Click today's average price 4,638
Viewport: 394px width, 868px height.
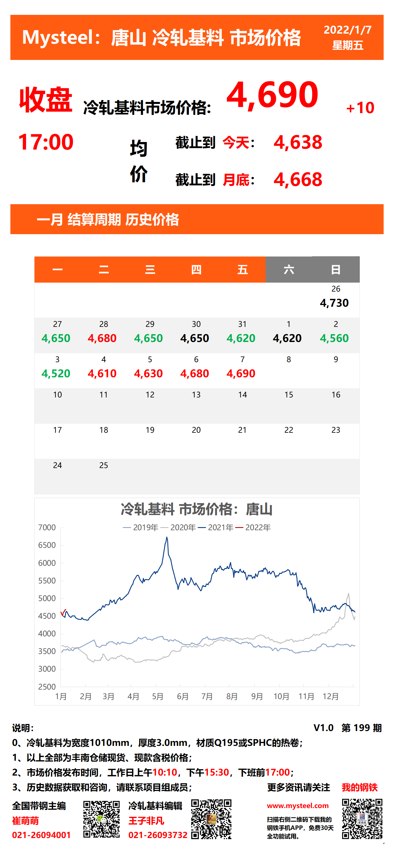point(298,142)
